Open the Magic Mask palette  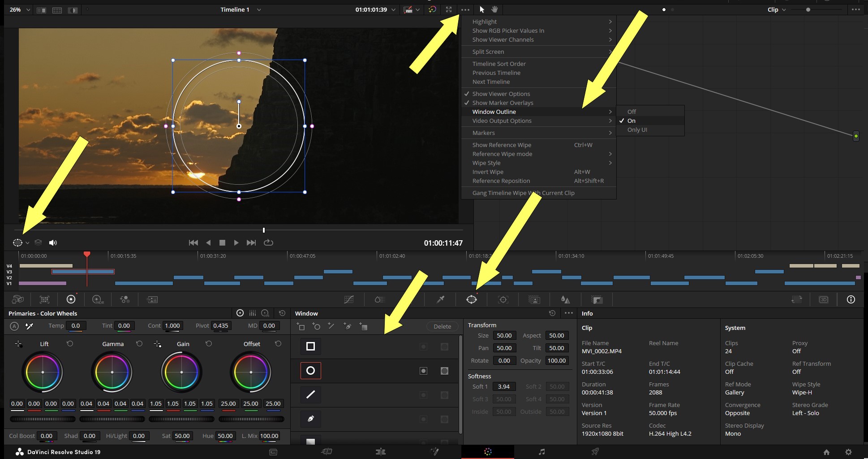534,299
